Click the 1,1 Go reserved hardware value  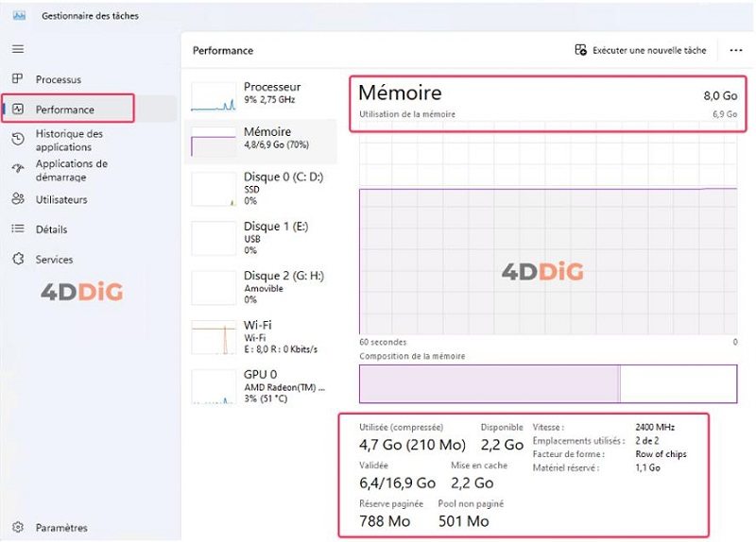click(647, 467)
